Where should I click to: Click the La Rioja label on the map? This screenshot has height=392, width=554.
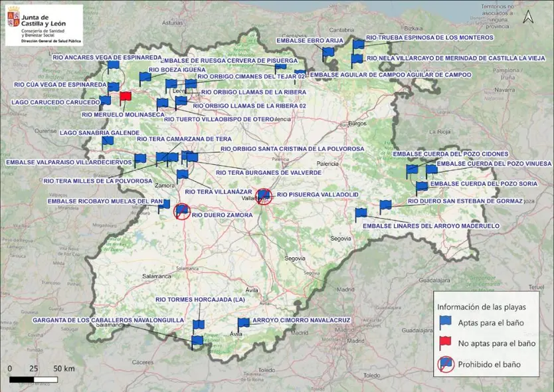(440, 132)
